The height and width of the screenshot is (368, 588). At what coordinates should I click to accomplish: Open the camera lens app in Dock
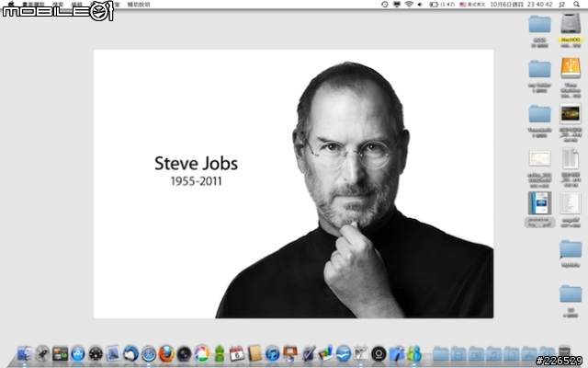pos(184,353)
